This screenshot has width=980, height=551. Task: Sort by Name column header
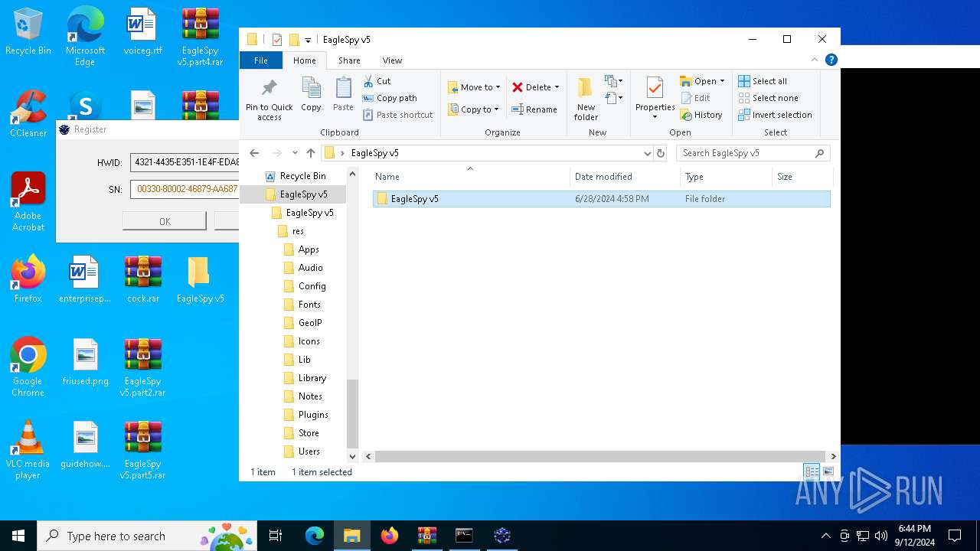click(470, 177)
